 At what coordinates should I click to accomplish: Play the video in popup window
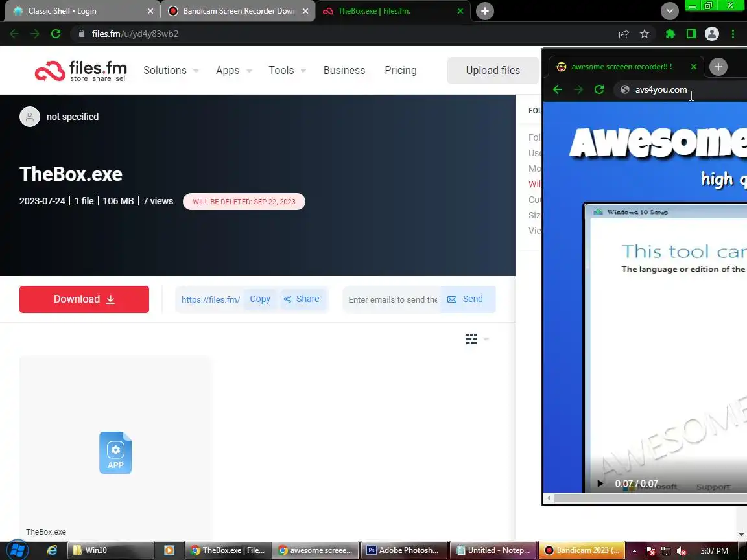click(600, 484)
